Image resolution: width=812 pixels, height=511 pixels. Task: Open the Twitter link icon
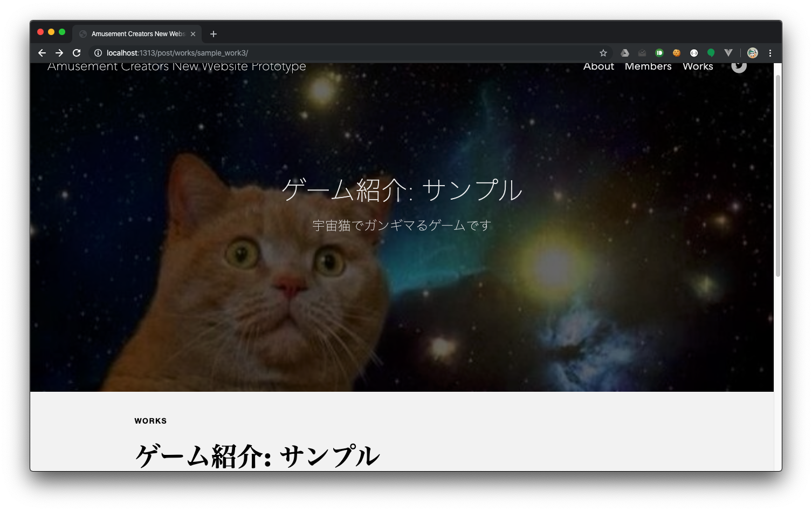[x=739, y=67]
